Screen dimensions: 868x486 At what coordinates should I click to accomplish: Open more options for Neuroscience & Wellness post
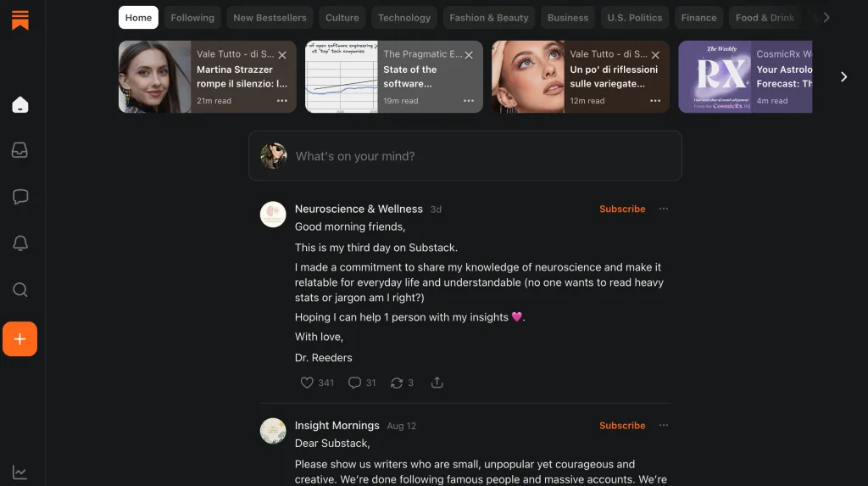(x=663, y=209)
